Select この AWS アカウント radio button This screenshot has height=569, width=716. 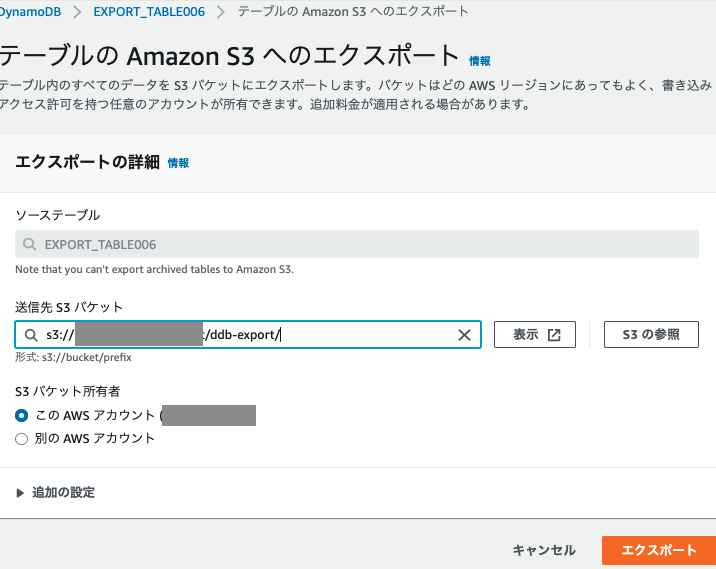(x=22, y=415)
